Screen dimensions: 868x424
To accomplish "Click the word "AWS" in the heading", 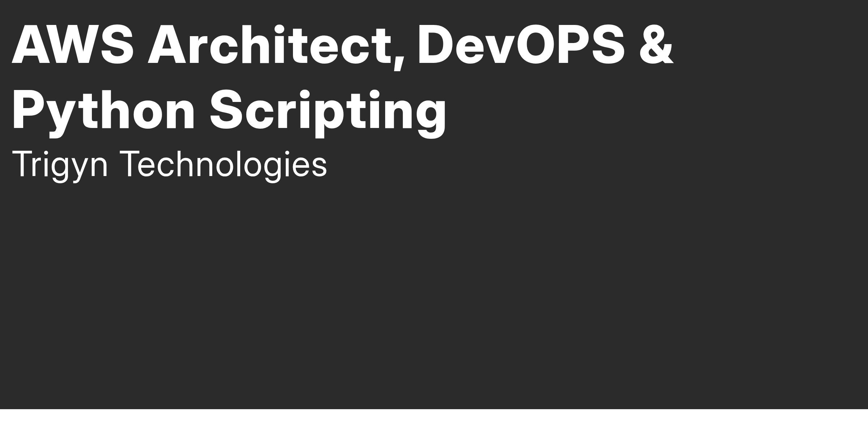I will pos(73,45).
